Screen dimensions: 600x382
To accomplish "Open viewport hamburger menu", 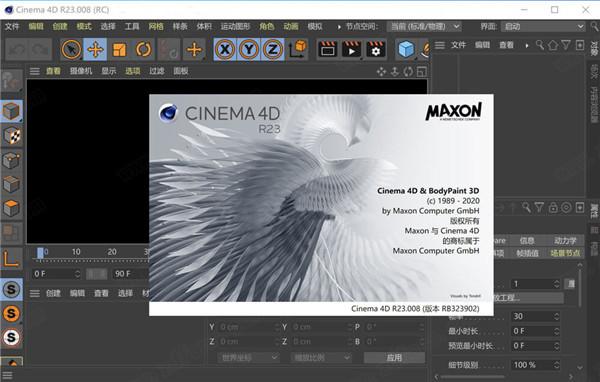I will pos(35,71).
